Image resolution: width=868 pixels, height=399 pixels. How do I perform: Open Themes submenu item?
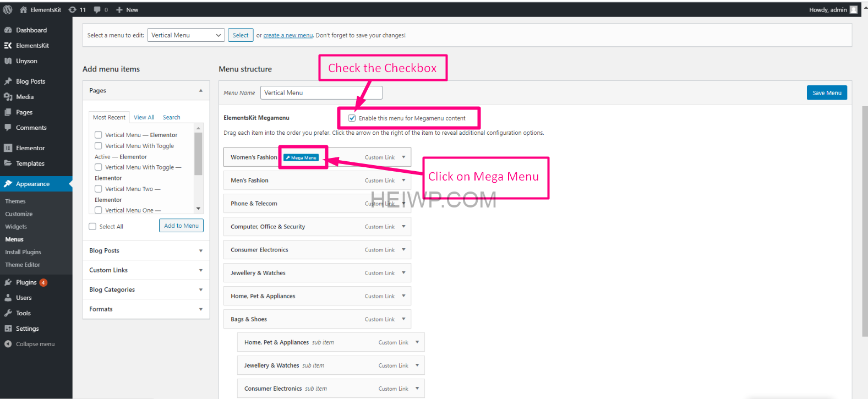pos(15,201)
